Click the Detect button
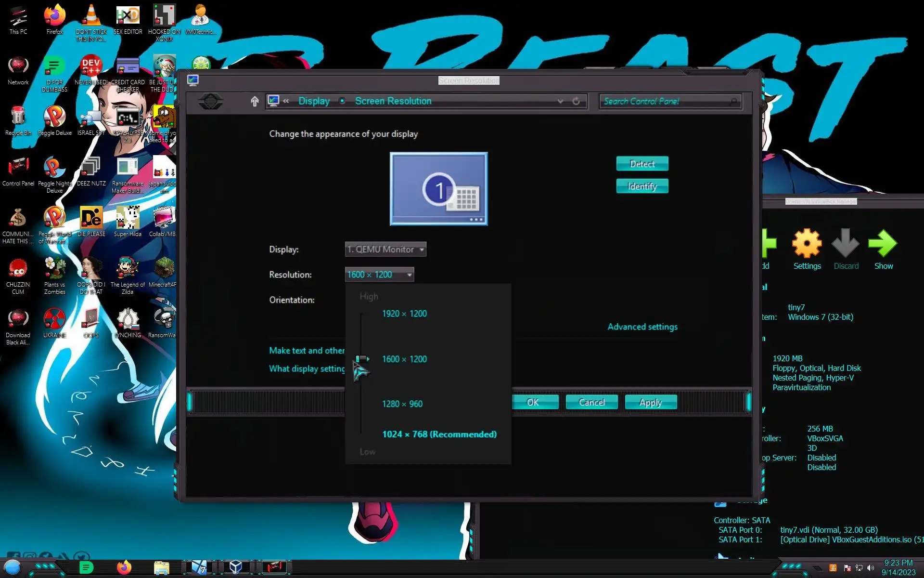Image resolution: width=924 pixels, height=578 pixels. click(642, 164)
